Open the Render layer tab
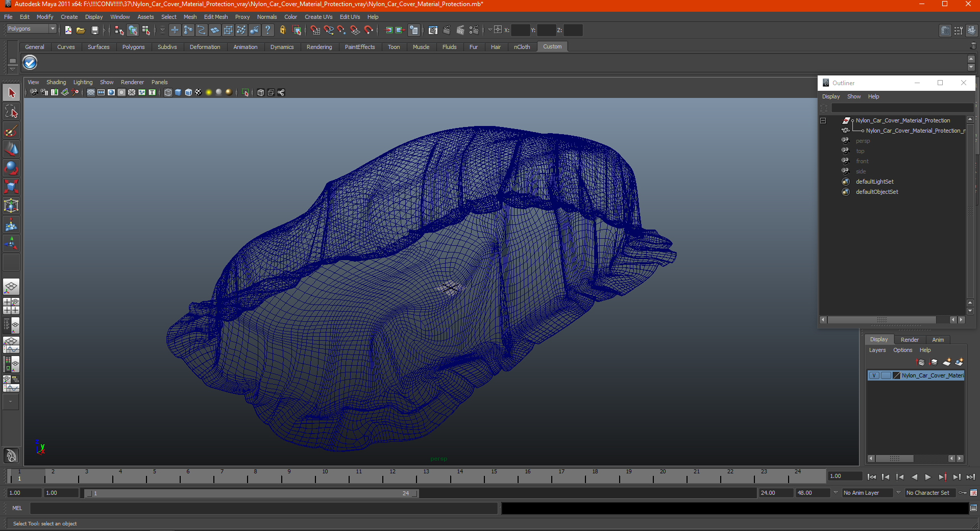 (x=909, y=340)
